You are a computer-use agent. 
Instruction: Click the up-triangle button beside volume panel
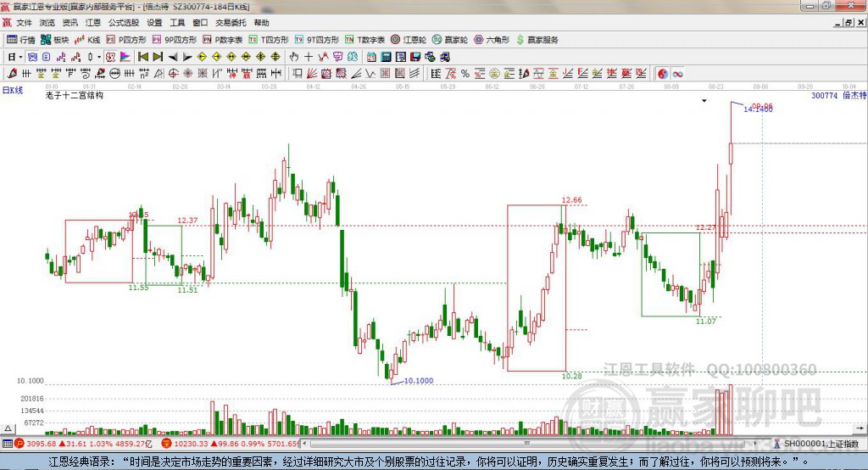pyautogui.click(x=8, y=428)
